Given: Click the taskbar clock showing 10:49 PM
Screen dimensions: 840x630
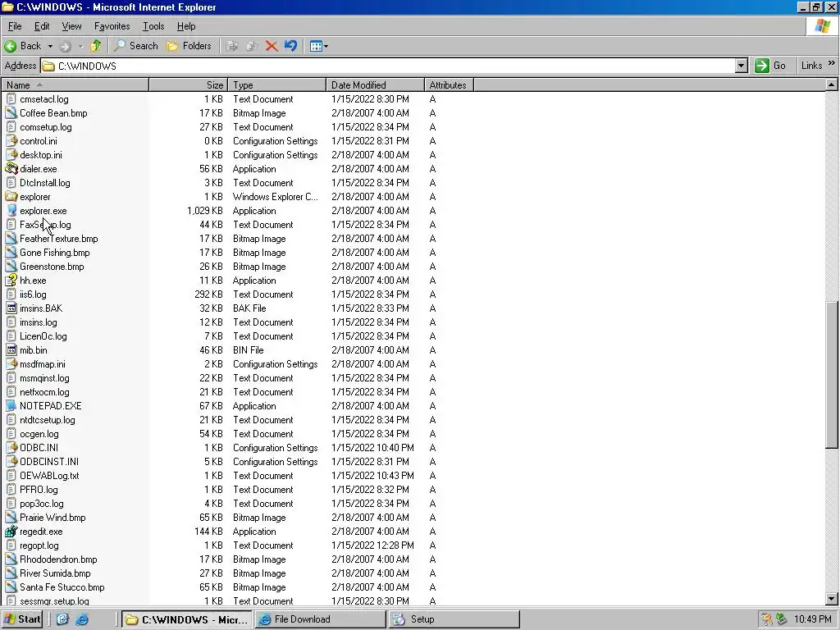Looking at the screenshot, I should pyautogui.click(x=812, y=619).
